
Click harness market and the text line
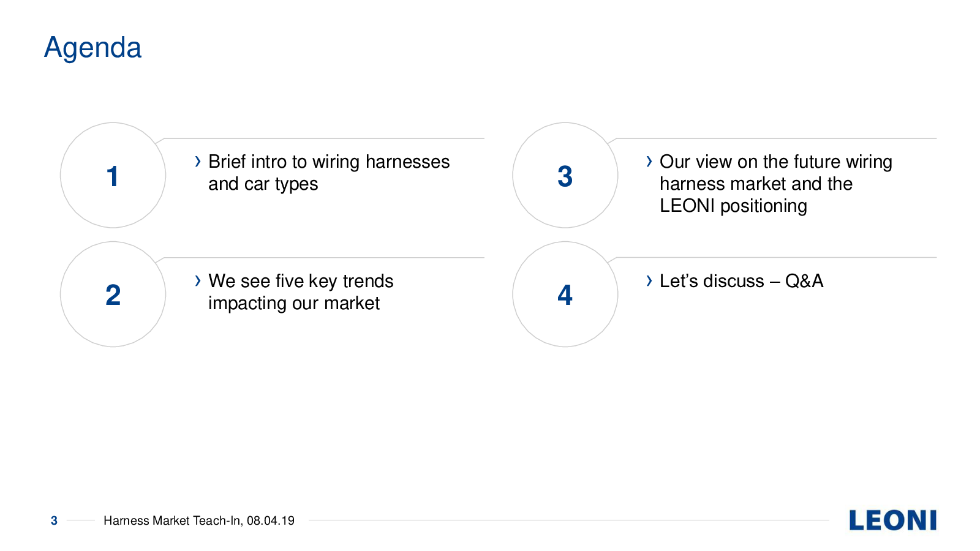pos(756,184)
